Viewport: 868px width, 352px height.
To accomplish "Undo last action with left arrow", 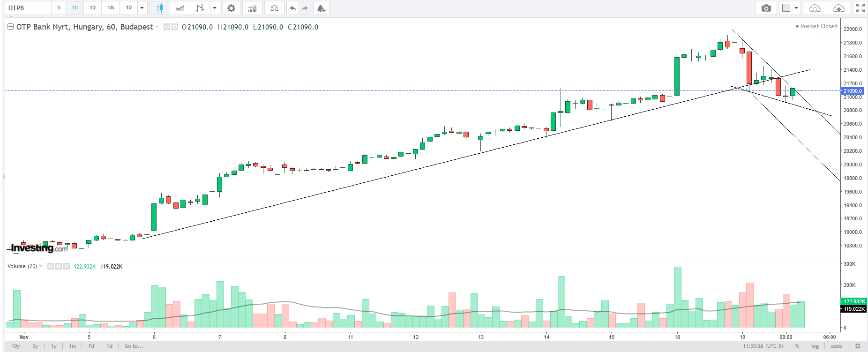I will pos(292,8).
